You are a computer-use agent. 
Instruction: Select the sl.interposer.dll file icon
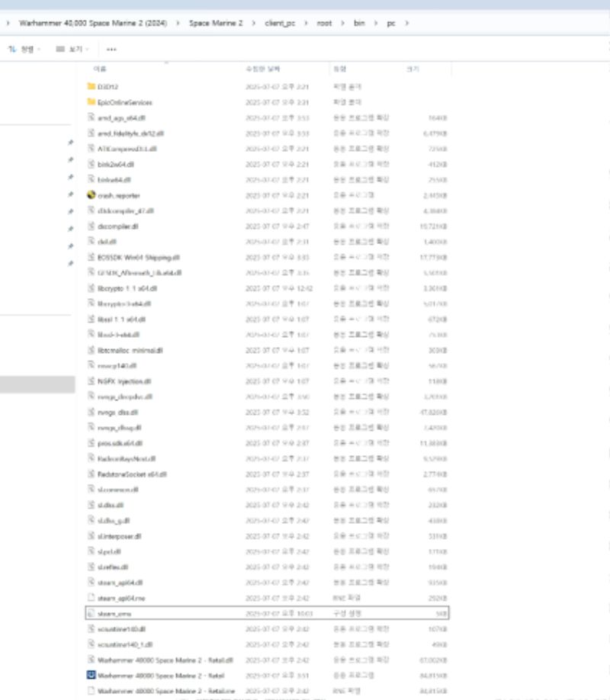click(91, 536)
